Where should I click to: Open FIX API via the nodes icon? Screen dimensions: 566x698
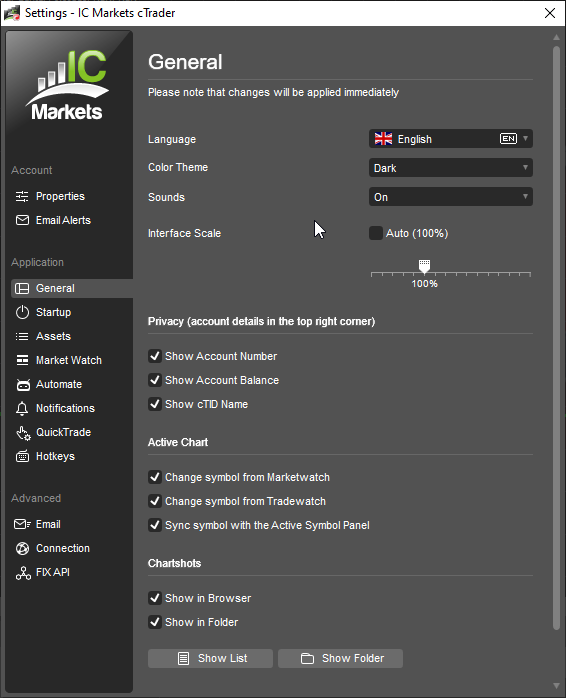click(x=23, y=573)
